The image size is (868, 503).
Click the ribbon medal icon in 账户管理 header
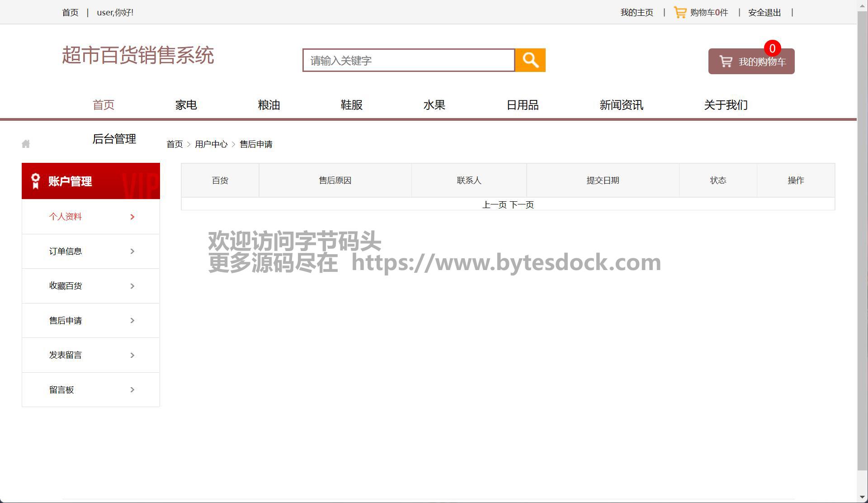[36, 181]
